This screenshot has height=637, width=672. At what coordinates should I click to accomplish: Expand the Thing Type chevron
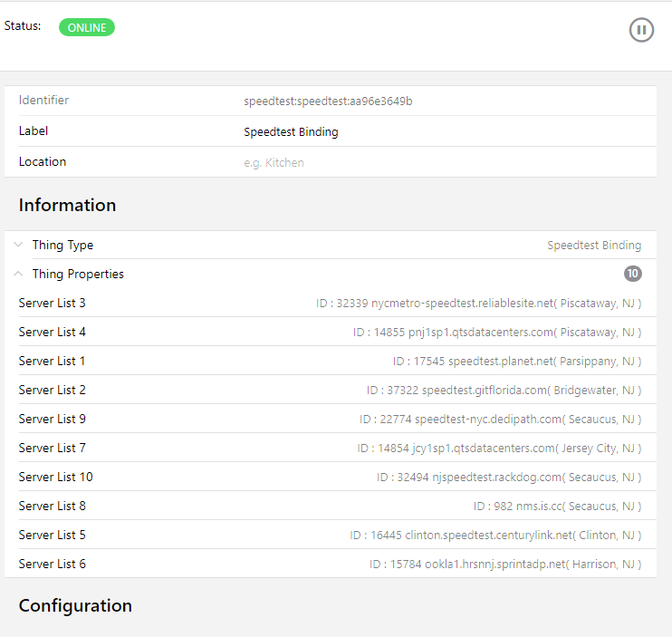[x=18, y=245]
